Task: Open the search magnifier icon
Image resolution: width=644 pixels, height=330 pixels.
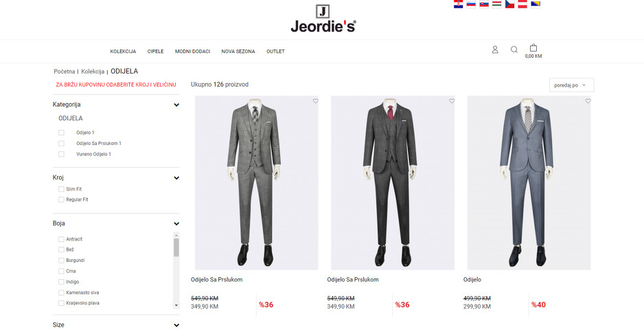Action: click(514, 49)
